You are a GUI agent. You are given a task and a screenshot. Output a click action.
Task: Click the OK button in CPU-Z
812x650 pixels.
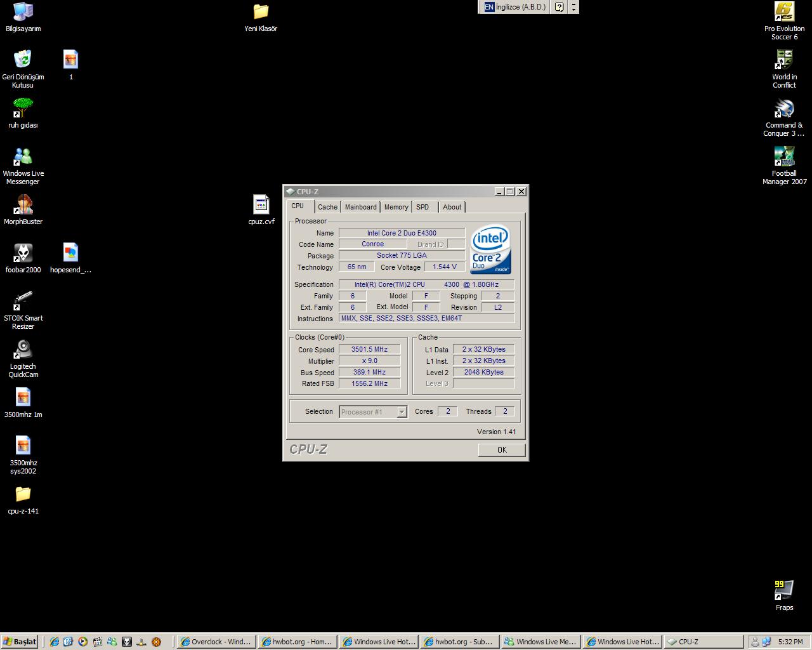[x=502, y=450]
